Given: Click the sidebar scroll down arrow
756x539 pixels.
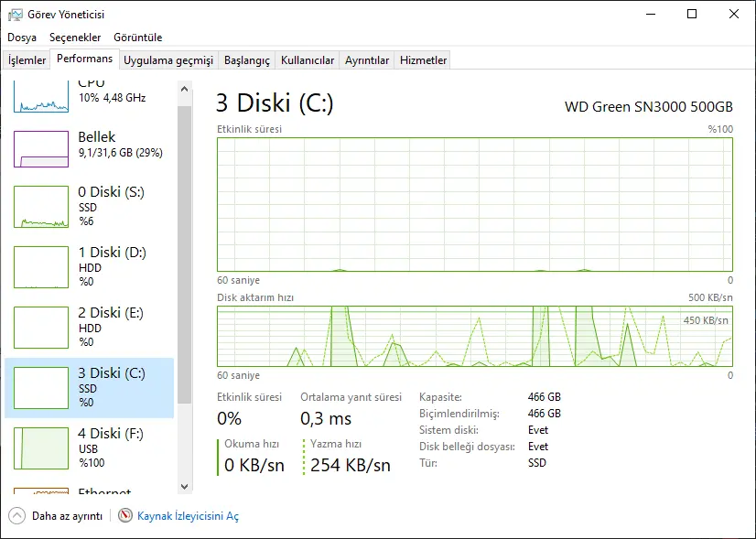Looking at the screenshot, I should [184, 487].
